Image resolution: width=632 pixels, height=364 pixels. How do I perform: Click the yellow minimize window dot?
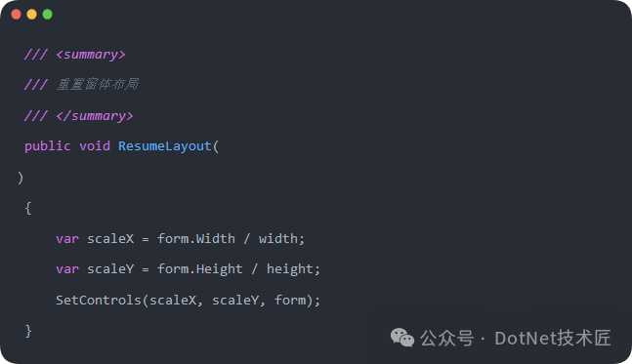(32, 15)
